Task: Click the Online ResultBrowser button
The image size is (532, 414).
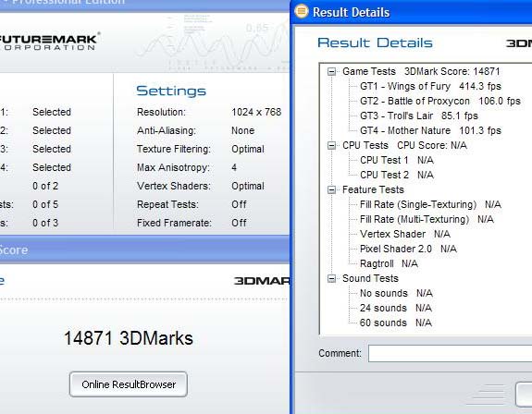Action: (129, 384)
